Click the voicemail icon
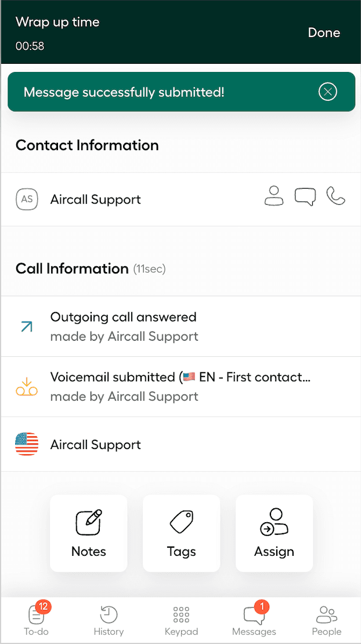 pos(27,387)
